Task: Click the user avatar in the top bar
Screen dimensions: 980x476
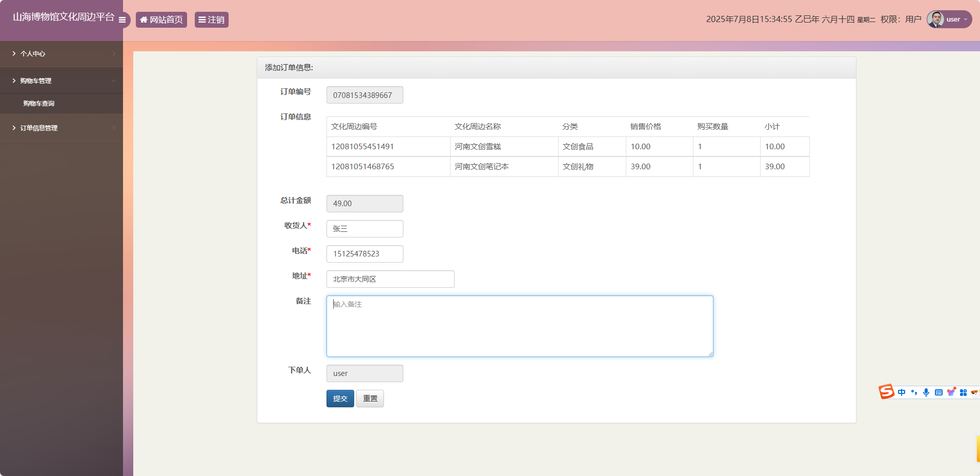Action: coord(936,19)
